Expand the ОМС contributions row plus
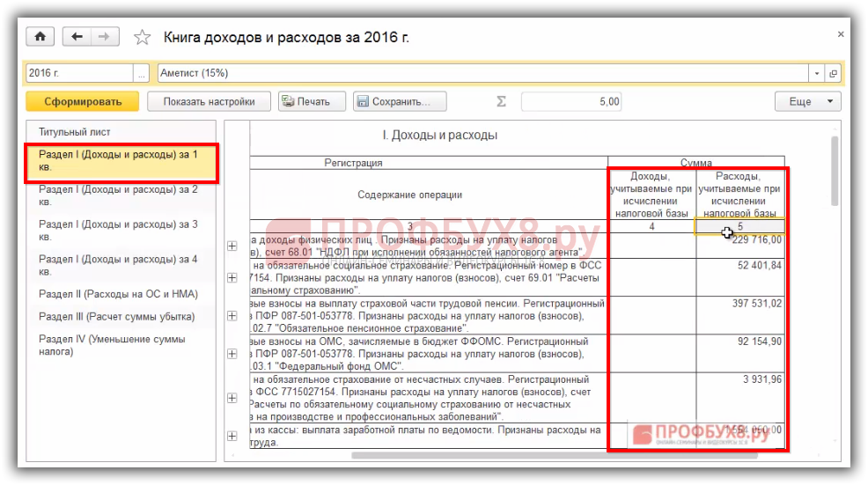Viewport: 868px width, 485px height. [232, 354]
